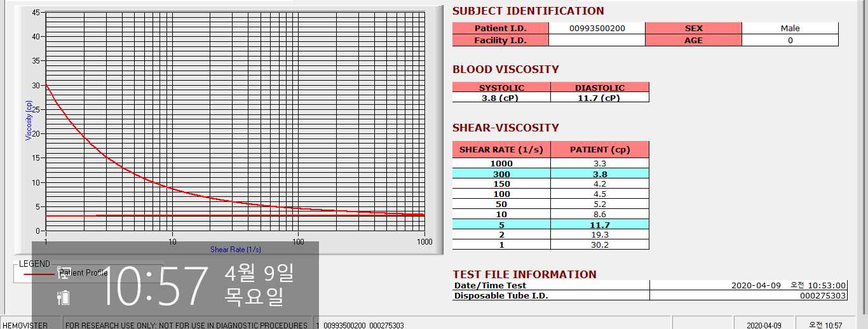Select the shear rate 2 cell
The image size is (868, 329).
click(501, 234)
